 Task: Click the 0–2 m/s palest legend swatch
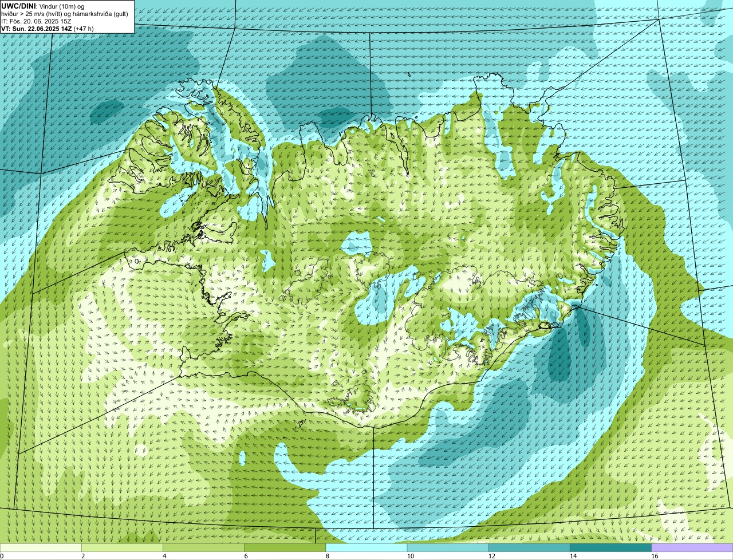[41, 548]
